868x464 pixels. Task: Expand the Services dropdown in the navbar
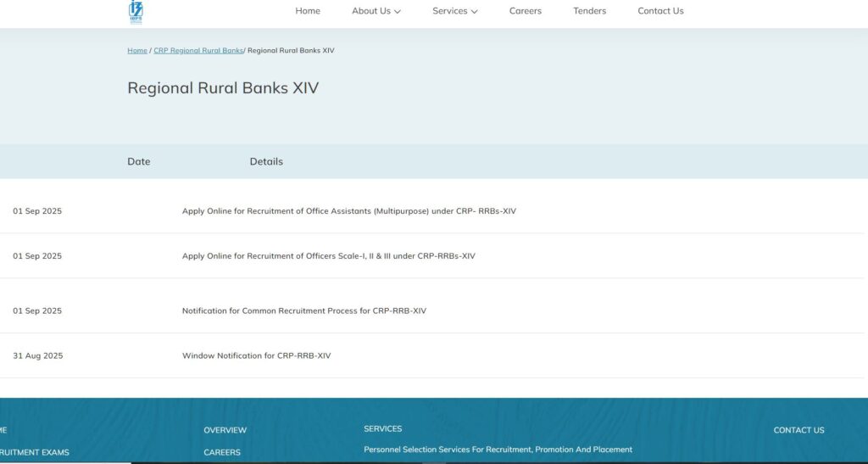[454, 11]
